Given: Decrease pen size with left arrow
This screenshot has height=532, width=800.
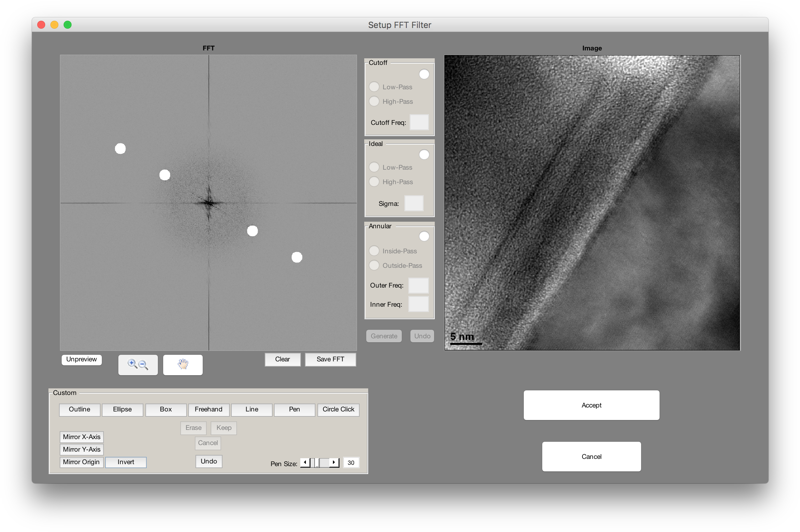Looking at the screenshot, I should point(305,462).
